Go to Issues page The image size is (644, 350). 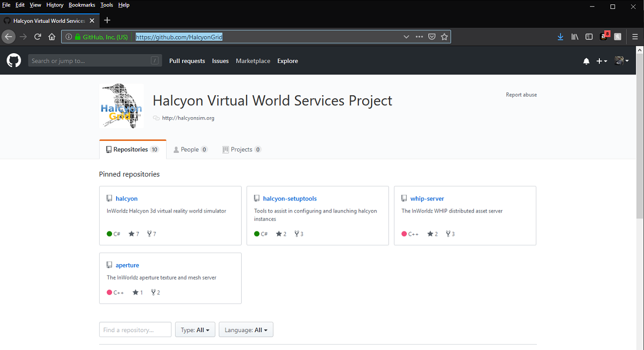coord(220,61)
